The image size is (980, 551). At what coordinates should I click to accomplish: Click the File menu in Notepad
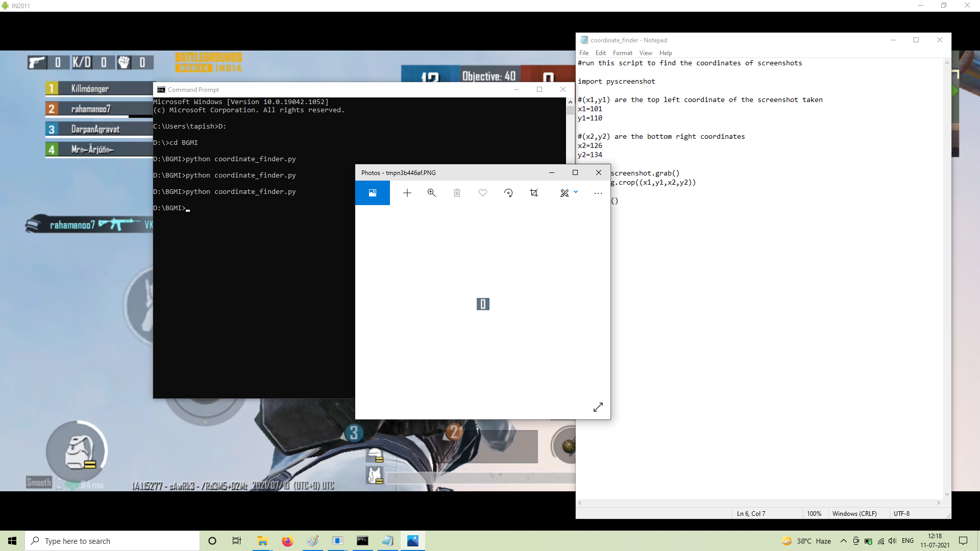coord(583,53)
